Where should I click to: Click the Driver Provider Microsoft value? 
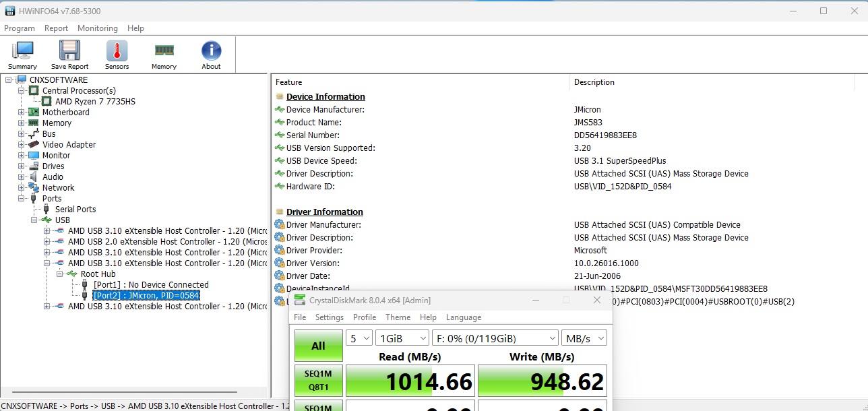coord(590,251)
